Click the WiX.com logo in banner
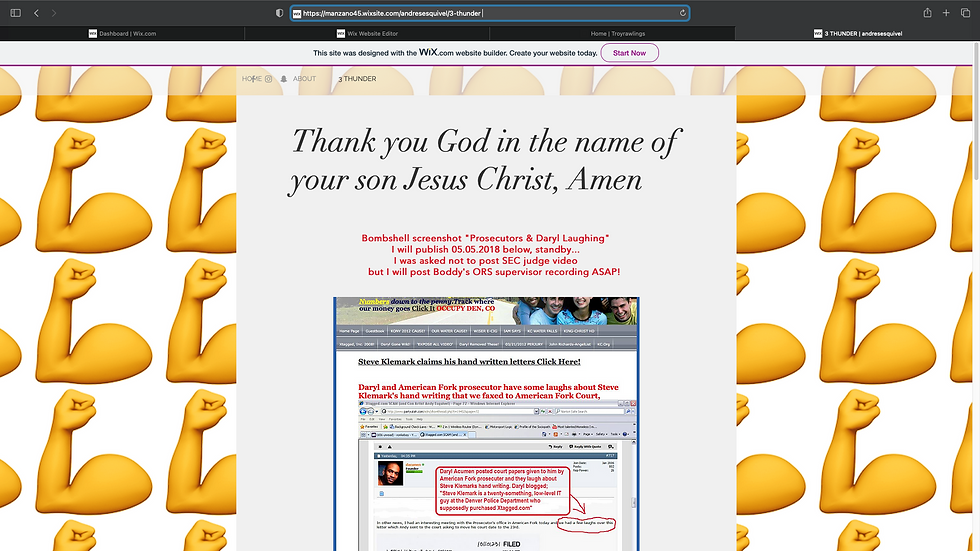Screen dimensions: 980x551 [436, 52]
